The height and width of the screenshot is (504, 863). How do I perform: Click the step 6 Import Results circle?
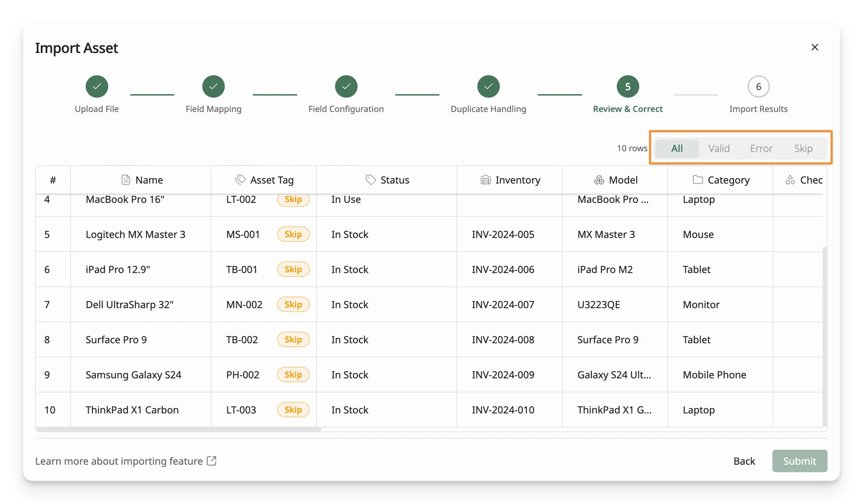click(x=759, y=86)
